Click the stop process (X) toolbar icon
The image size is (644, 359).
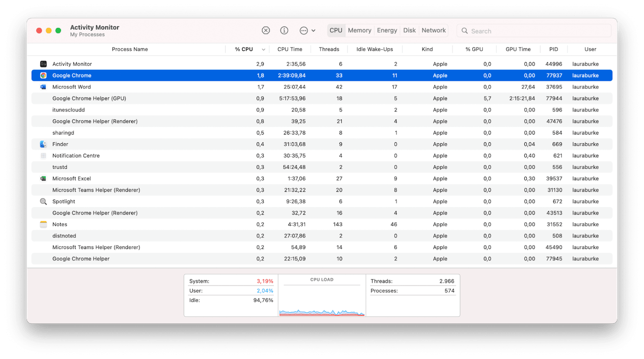pos(266,30)
